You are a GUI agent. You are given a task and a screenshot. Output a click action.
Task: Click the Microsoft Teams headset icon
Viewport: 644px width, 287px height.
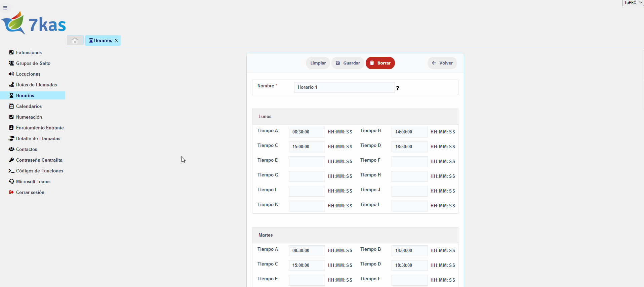[11, 181]
